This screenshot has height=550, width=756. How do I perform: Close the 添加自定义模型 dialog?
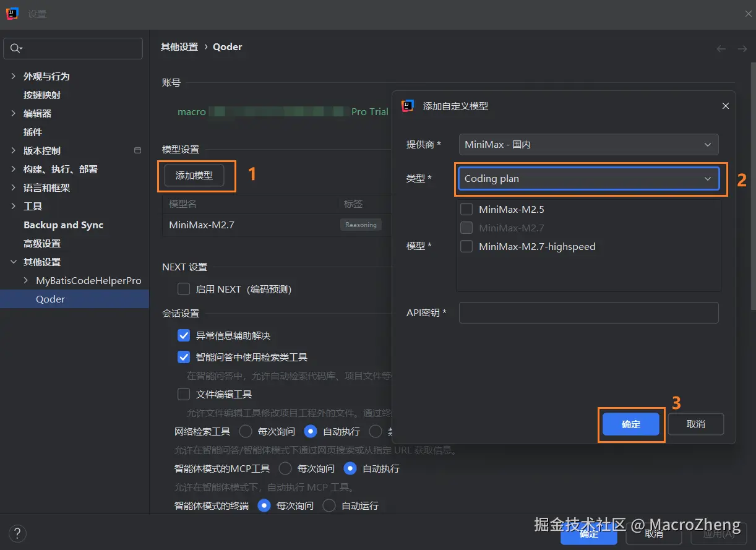pos(726,106)
